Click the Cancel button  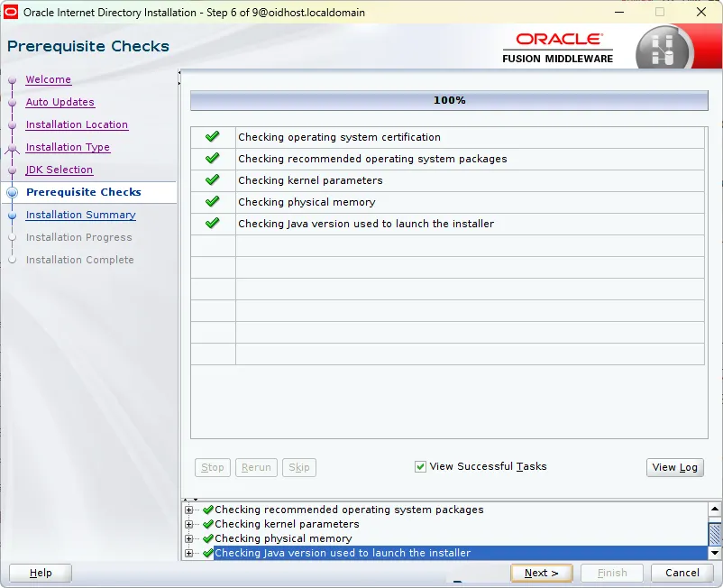682,573
